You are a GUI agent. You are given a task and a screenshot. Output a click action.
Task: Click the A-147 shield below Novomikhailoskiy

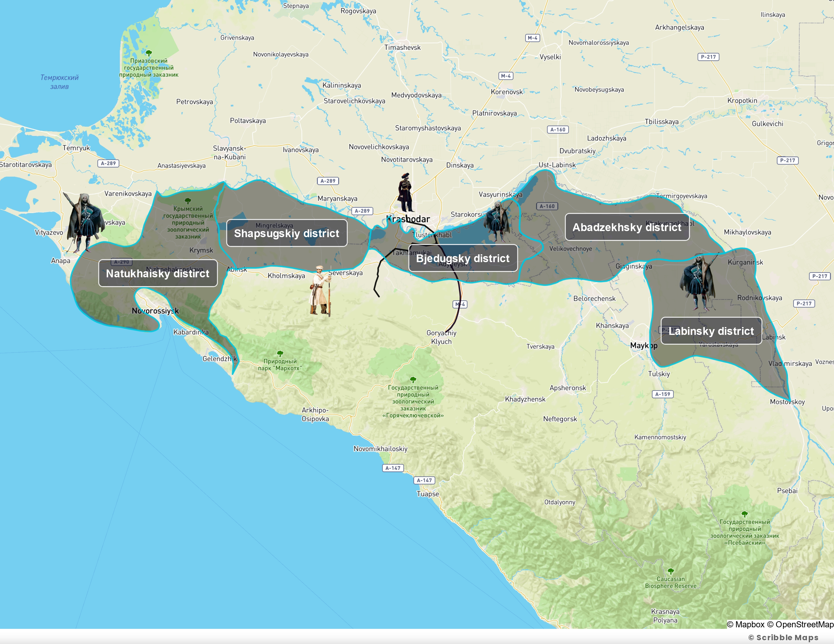coord(393,468)
